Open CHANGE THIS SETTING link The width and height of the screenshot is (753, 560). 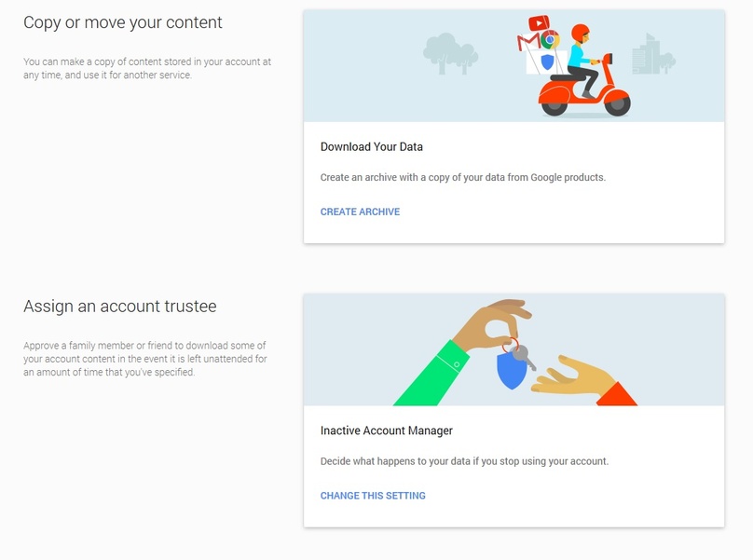373,496
